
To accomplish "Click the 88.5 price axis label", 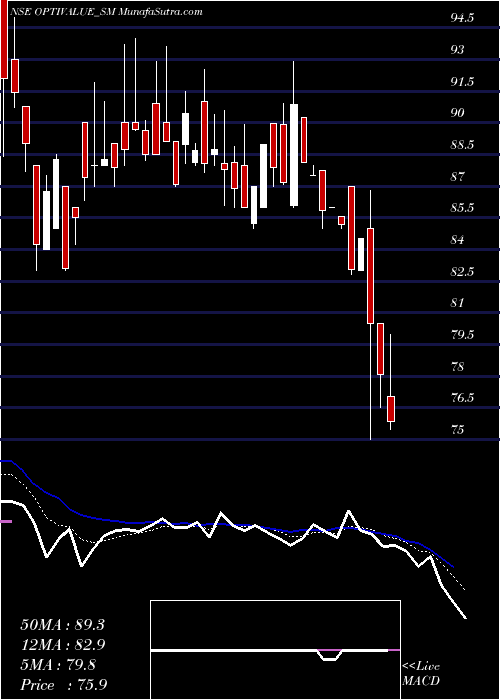I will tap(462, 145).
